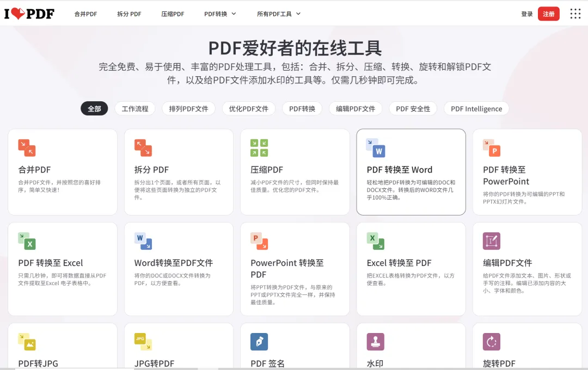Click description text starting '只需几秒钟'
Image resolution: width=588 pixels, height=370 pixels.
point(62,279)
